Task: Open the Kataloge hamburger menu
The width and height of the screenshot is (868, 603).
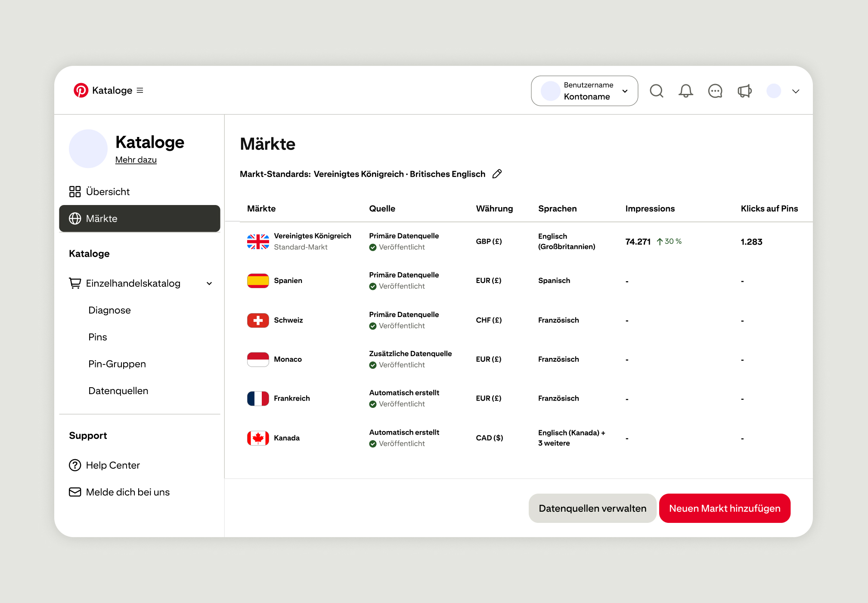Action: coord(140,90)
